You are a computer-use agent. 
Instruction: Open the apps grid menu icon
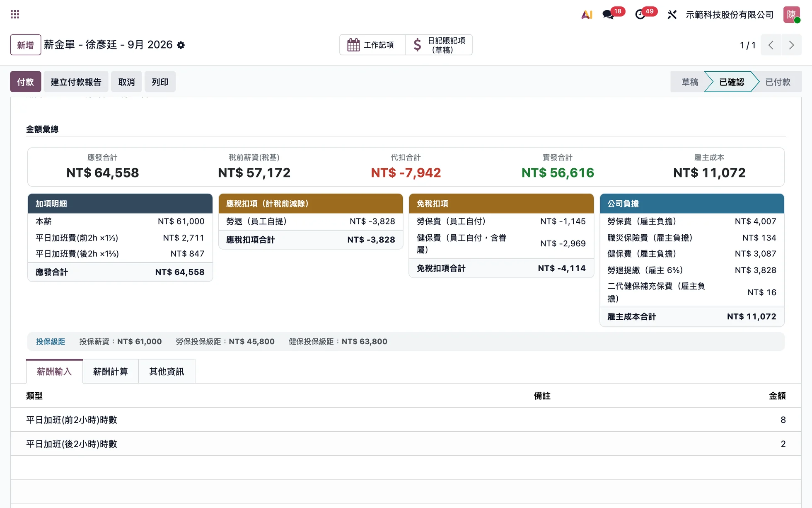15,15
